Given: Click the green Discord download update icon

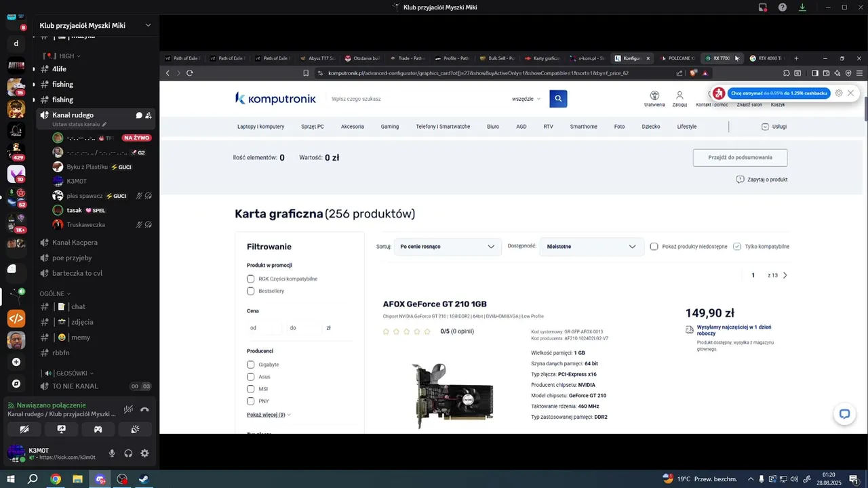Looking at the screenshot, I should [802, 7].
